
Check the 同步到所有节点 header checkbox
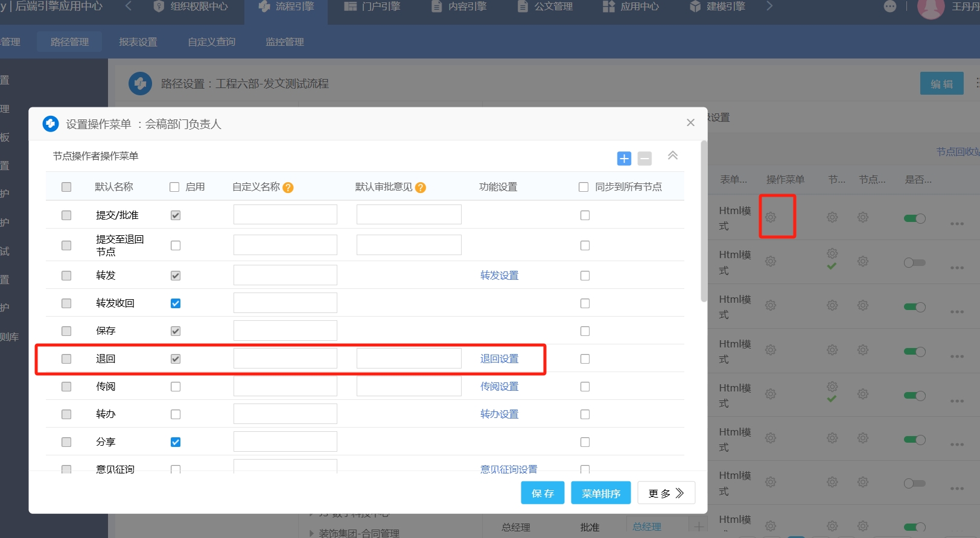(x=584, y=187)
